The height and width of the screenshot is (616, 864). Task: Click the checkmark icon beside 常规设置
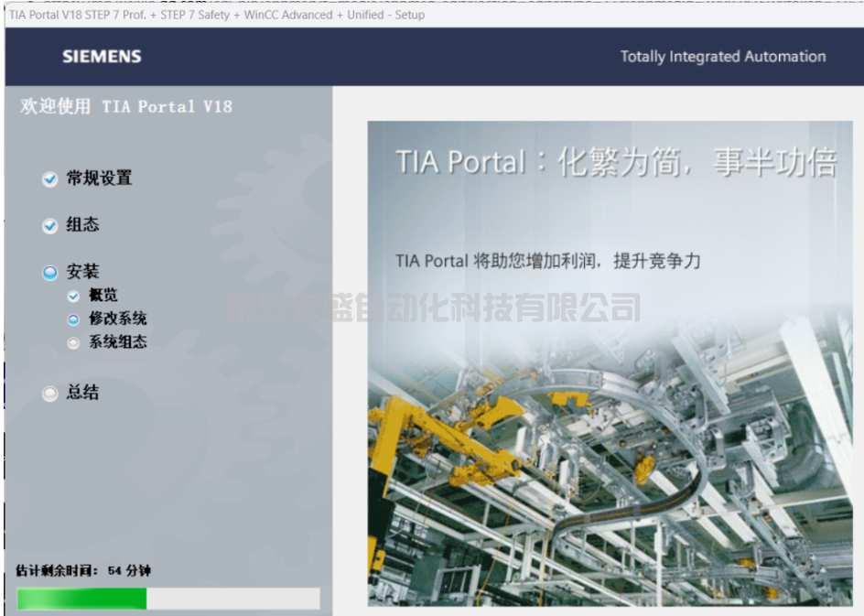click(50, 179)
